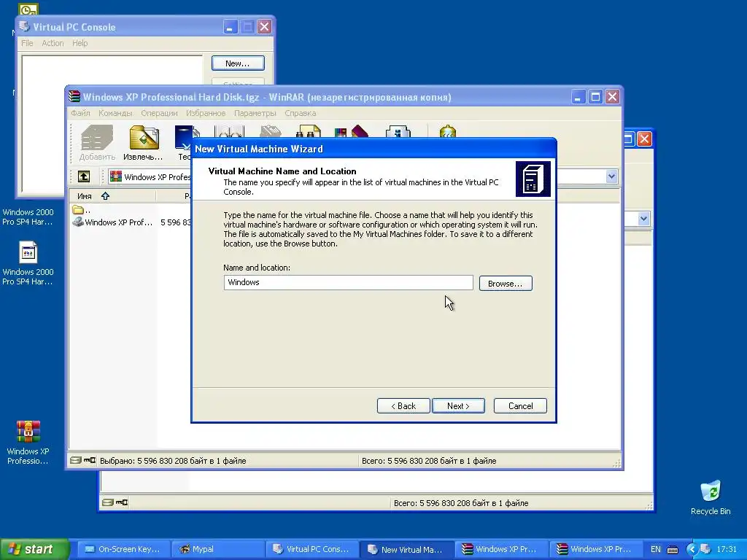
Task: Open the Файл menu in WinRAR
Action: coord(80,113)
